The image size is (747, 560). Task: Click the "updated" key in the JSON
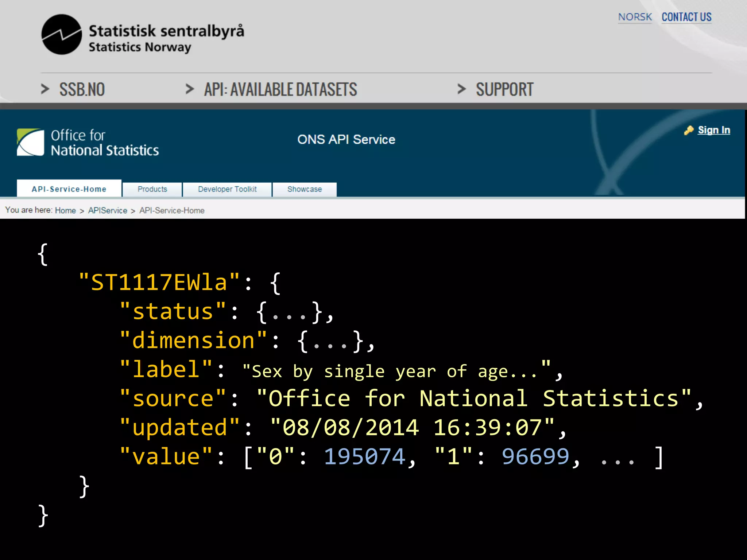179,427
